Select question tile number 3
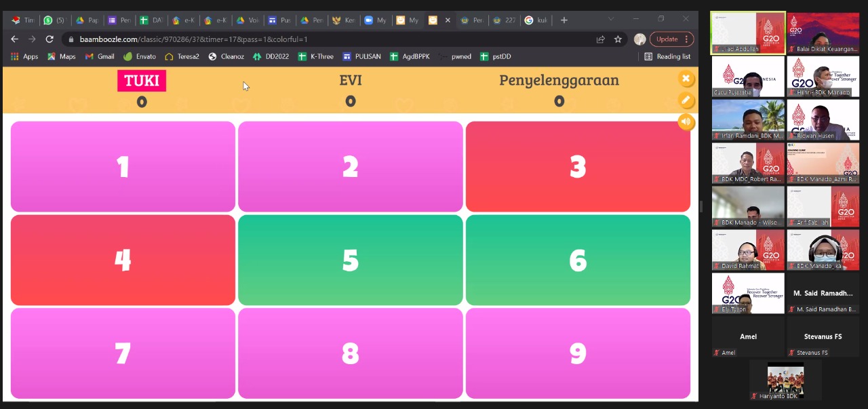 pyautogui.click(x=578, y=167)
